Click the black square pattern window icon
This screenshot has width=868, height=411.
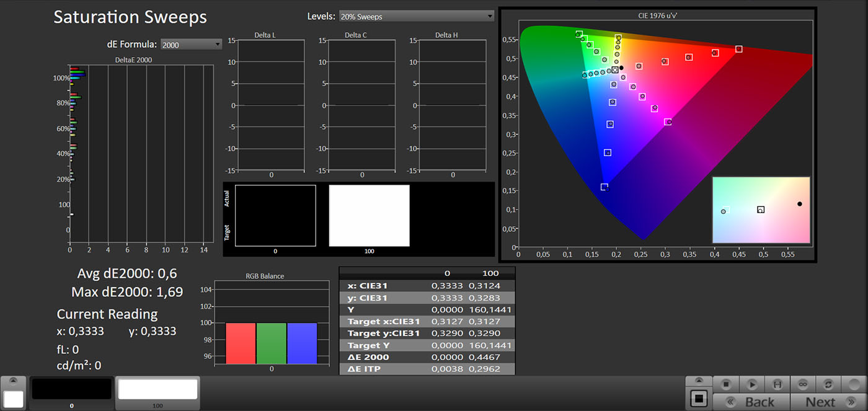tap(699, 398)
